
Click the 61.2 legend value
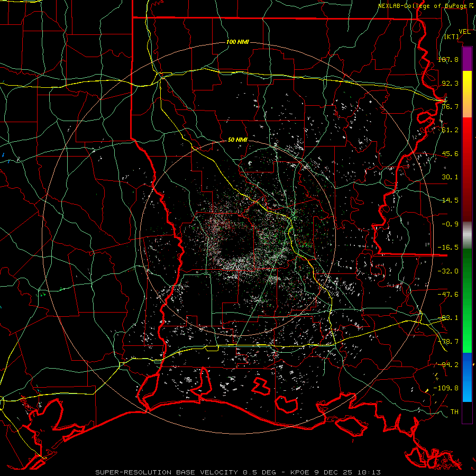450,130
